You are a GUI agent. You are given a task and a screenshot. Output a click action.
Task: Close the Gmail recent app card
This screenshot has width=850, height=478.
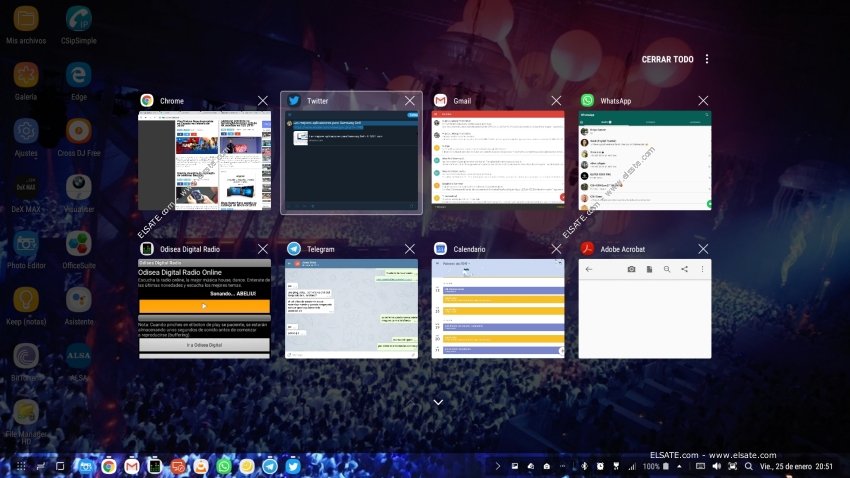(x=556, y=101)
